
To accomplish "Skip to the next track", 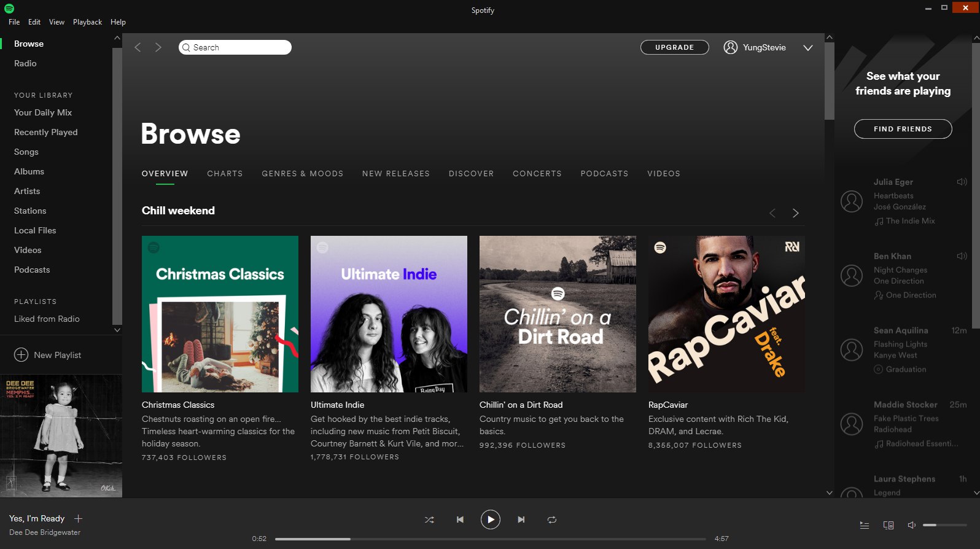I will tap(521, 520).
